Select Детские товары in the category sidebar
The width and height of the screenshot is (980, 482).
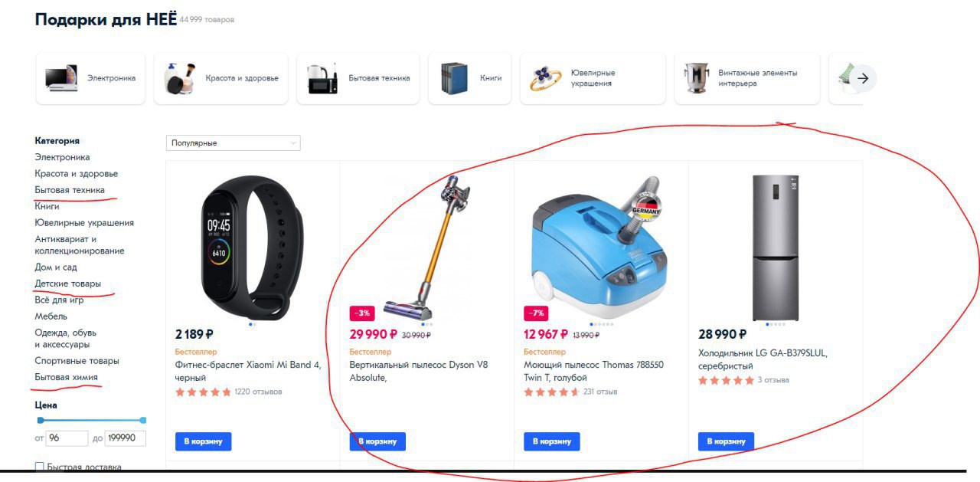(x=67, y=284)
